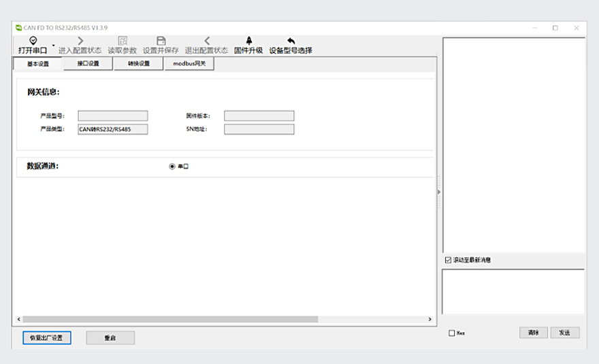This screenshot has width=599, height=364.
Task: Select the 串口 data channel radio button
Action: tap(172, 166)
